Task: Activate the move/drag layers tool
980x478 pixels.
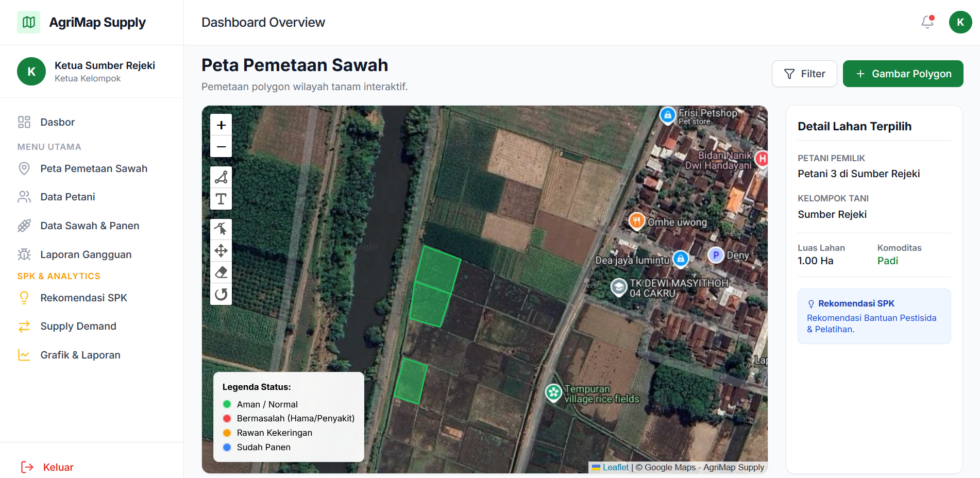Action: 221,251
